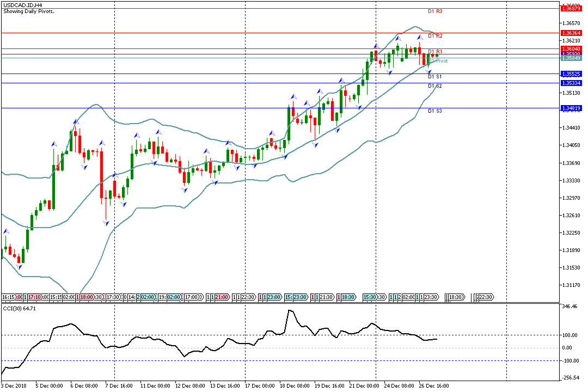
Task: Click the 346.46 CCI scale value
Action: 569,307
